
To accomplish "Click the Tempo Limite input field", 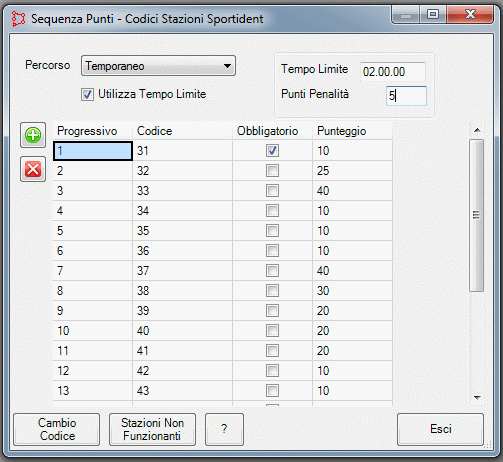I will (x=393, y=72).
